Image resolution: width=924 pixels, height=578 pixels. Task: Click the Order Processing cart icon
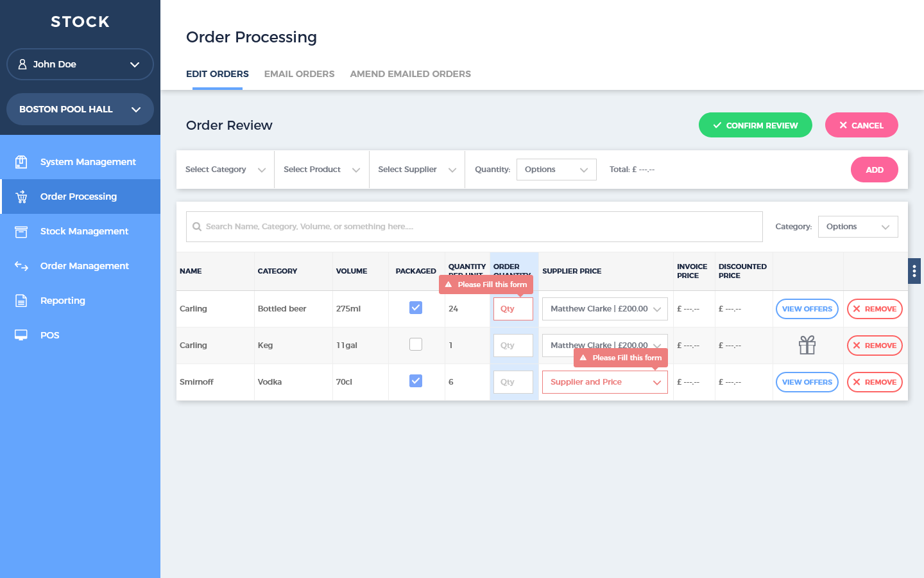click(21, 197)
